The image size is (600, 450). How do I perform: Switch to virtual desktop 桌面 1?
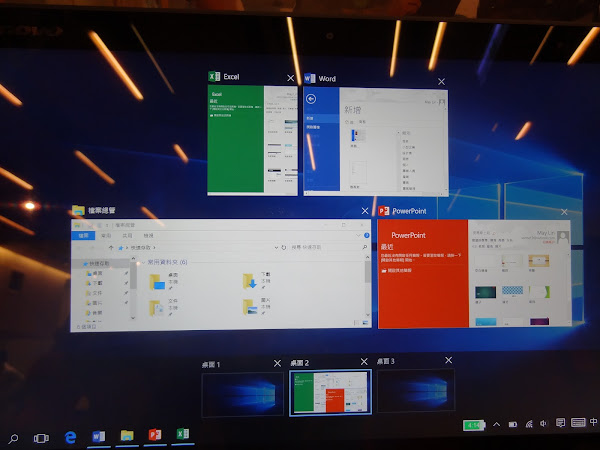[x=243, y=394]
